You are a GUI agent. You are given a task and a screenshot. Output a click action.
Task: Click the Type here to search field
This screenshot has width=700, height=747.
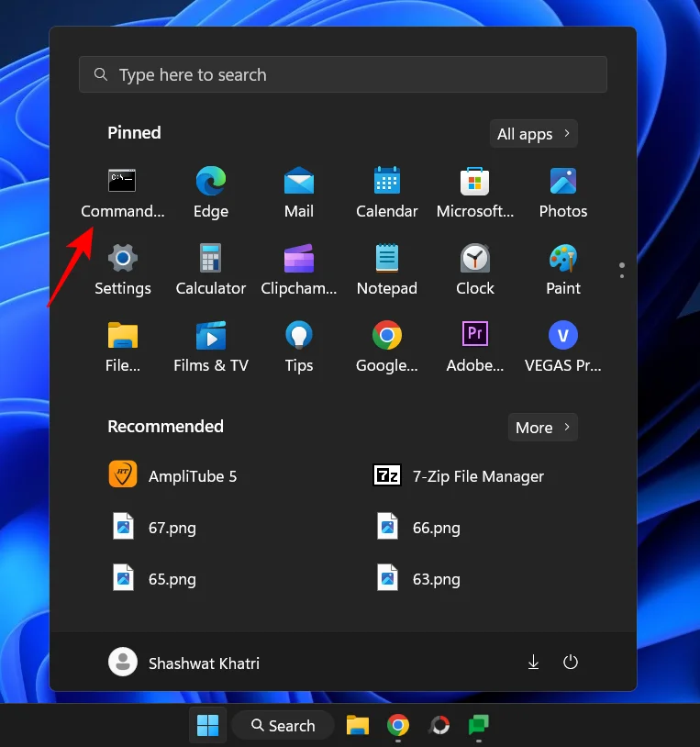pyautogui.click(x=343, y=74)
